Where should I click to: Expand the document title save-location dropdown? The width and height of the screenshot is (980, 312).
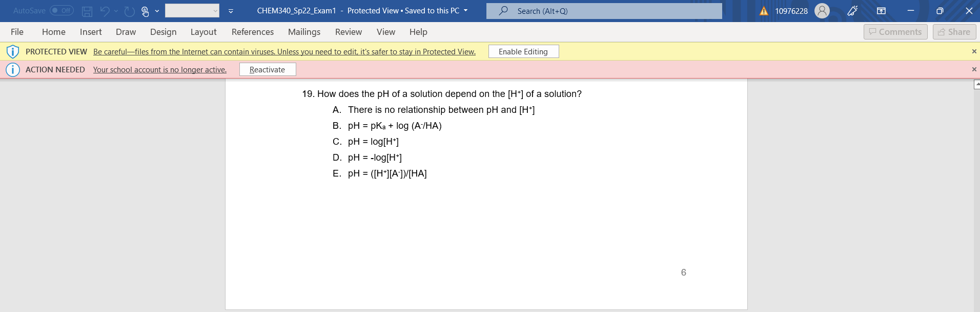coord(466,11)
